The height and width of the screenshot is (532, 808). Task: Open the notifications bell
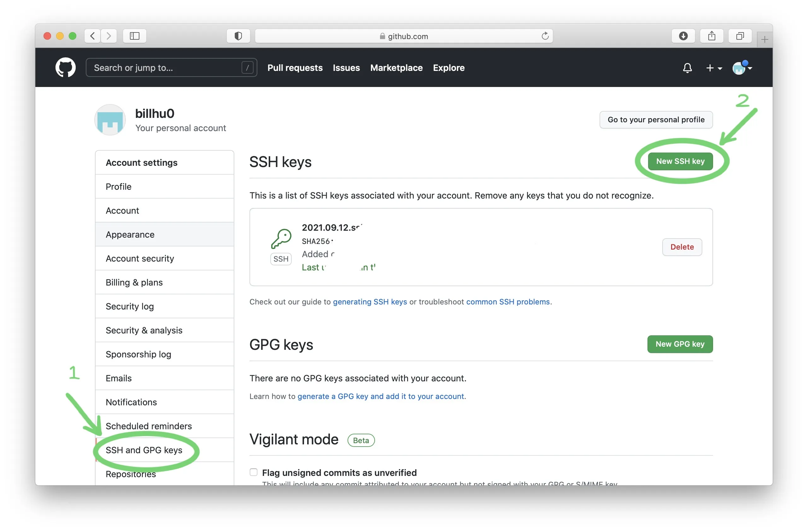point(687,68)
